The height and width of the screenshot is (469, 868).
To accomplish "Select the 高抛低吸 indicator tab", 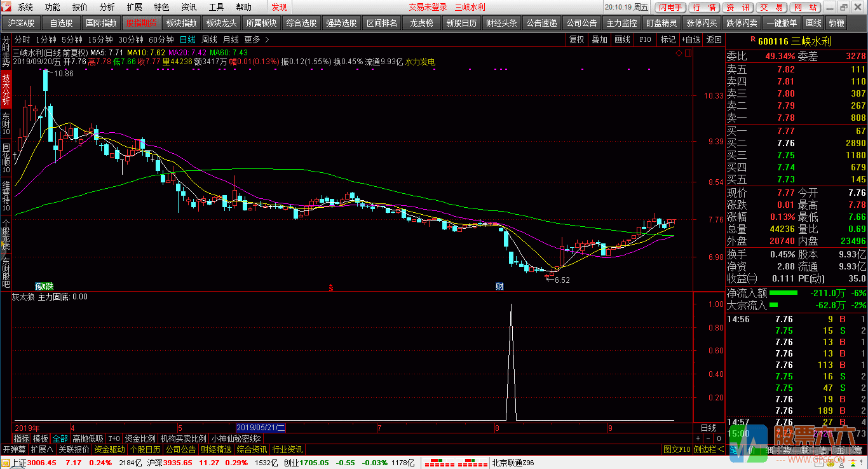I will [x=88, y=438].
